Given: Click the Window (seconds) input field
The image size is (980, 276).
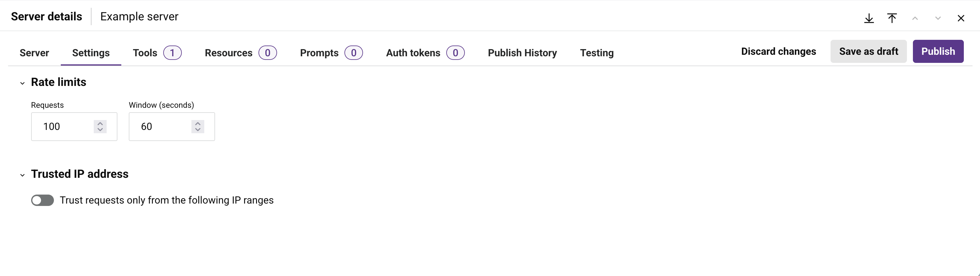Looking at the screenshot, I should pyautogui.click(x=172, y=127).
